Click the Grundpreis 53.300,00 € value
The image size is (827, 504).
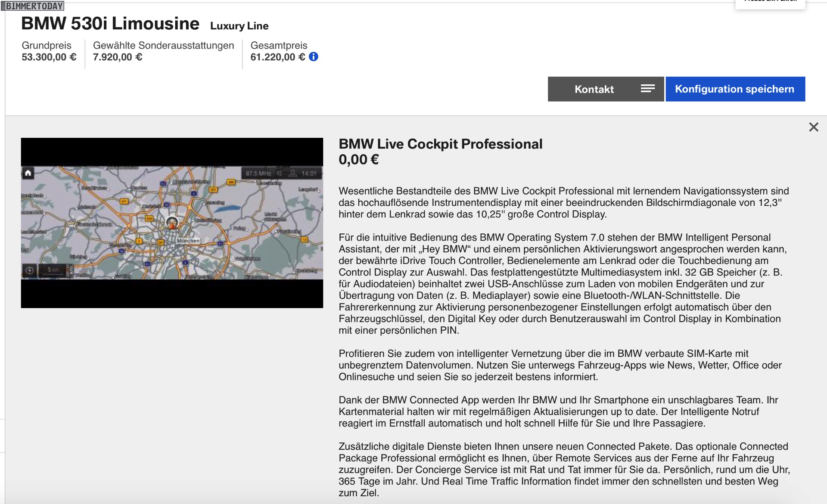(49, 57)
